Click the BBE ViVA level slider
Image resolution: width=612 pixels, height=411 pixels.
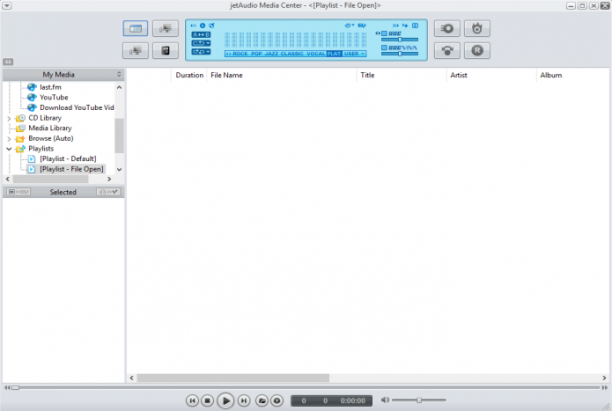(399, 53)
